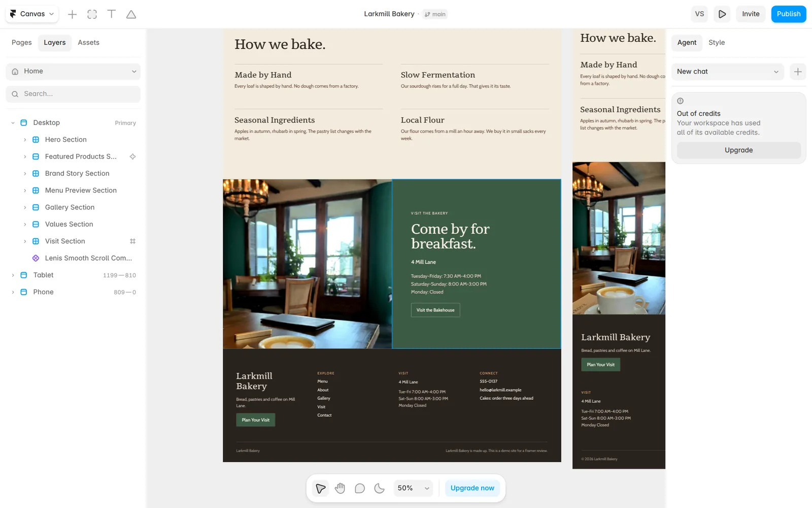The height and width of the screenshot is (508, 812).
Task: Click the Insert plus icon in toolbar
Action: pyautogui.click(x=73, y=14)
